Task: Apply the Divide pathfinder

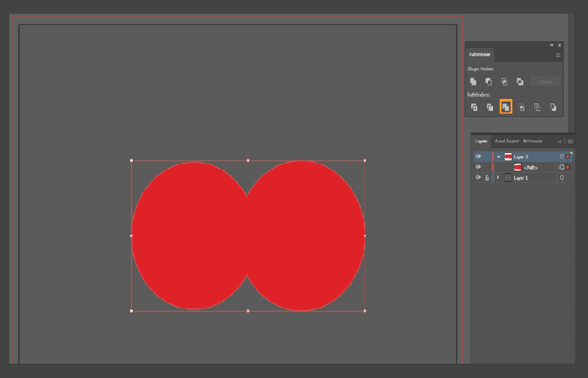Action: (x=475, y=108)
